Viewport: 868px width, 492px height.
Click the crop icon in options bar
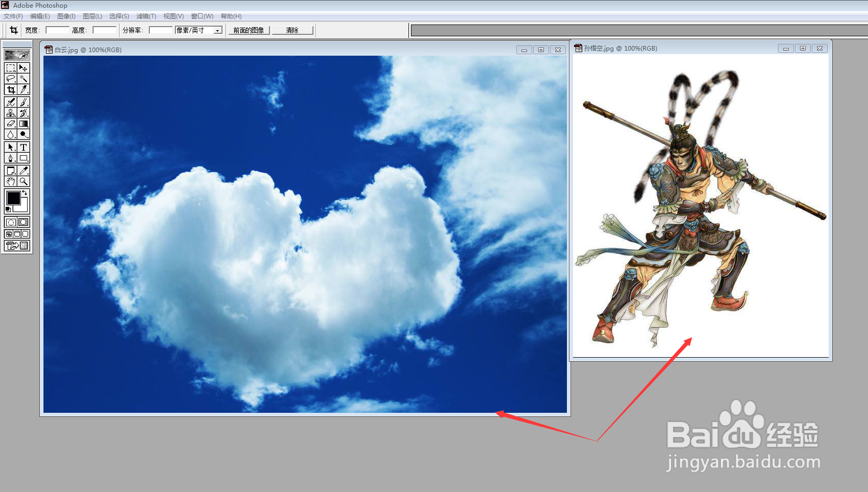(x=14, y=30)
